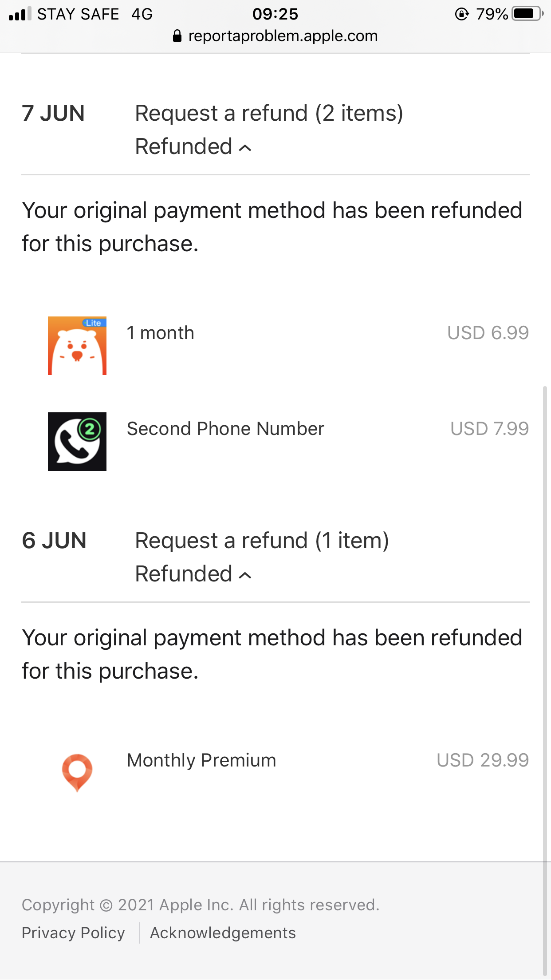The height and width of the screenshot is (980, 551).
Task: Select the 7 JUN refund request heading
Action: click(269, 113)
